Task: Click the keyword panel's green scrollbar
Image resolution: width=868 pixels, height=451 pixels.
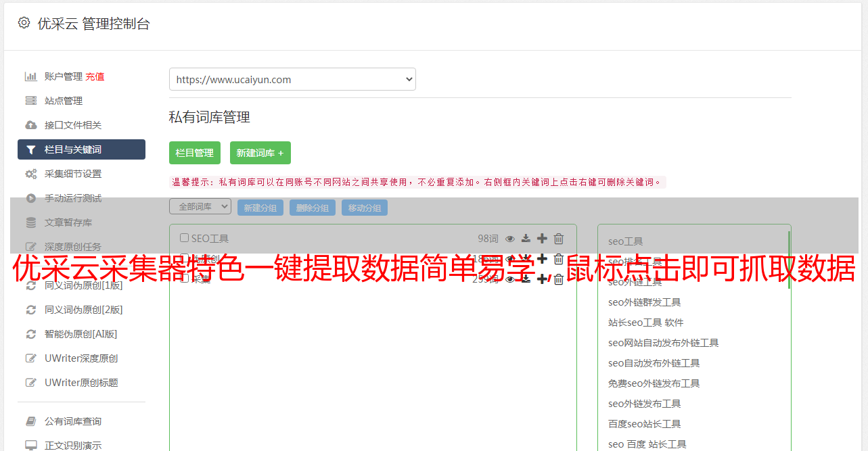Action: [790, 260]
